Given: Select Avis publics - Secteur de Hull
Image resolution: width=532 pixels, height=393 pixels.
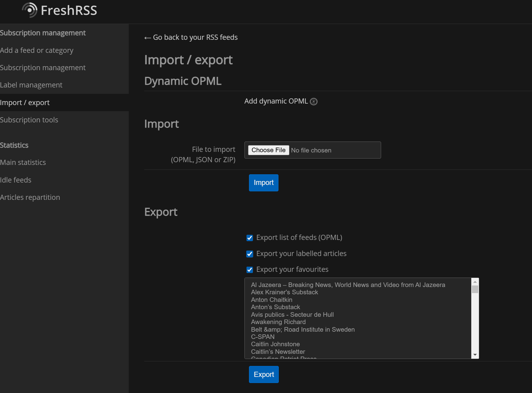Looking at the screenshot, I should pos(292,315).
